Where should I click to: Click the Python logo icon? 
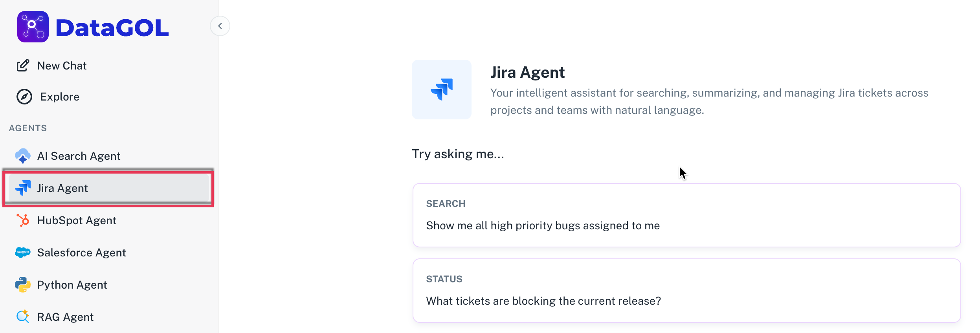click(x=23, y=285)
